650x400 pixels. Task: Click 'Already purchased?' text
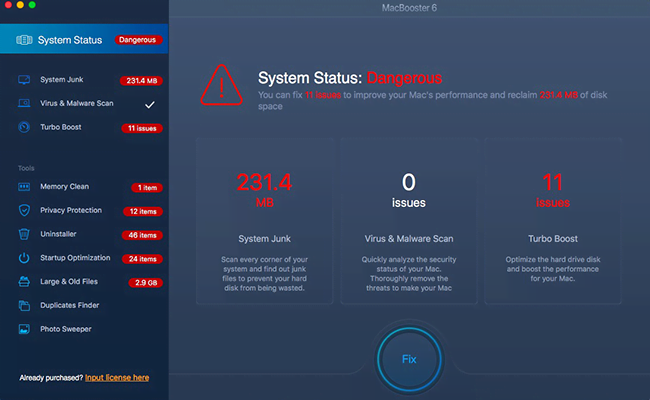coord(51,378)
